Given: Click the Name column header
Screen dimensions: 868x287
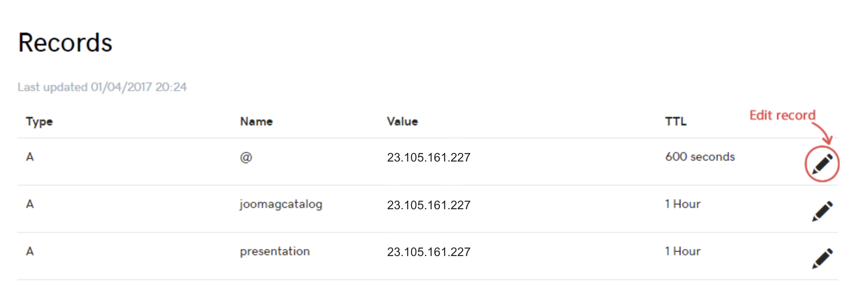Looking at the screenshot, I should click(256, 122).
